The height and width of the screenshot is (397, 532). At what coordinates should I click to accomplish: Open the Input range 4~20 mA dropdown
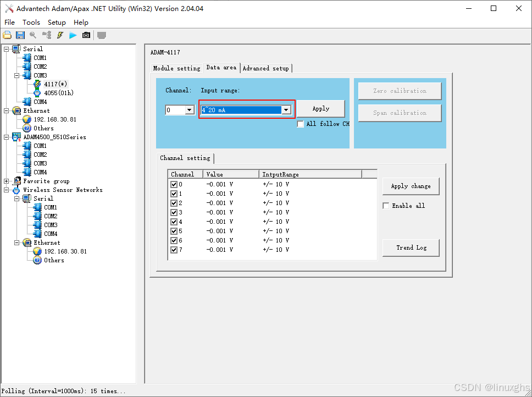286,110
